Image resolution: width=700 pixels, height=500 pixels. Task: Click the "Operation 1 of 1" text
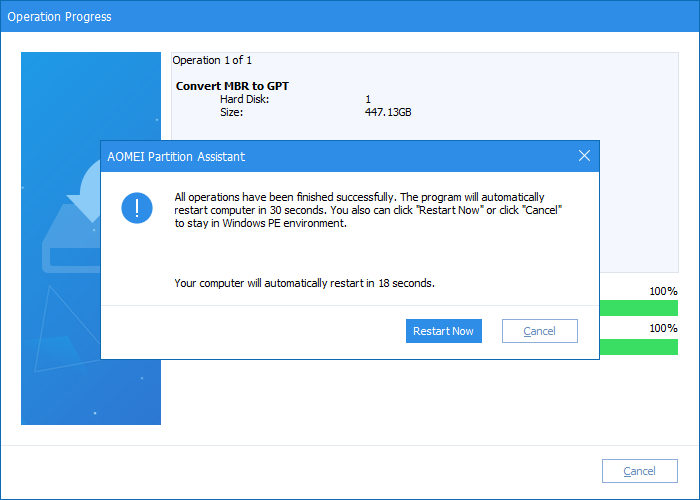pyautogui.click(x=212, y=60)
